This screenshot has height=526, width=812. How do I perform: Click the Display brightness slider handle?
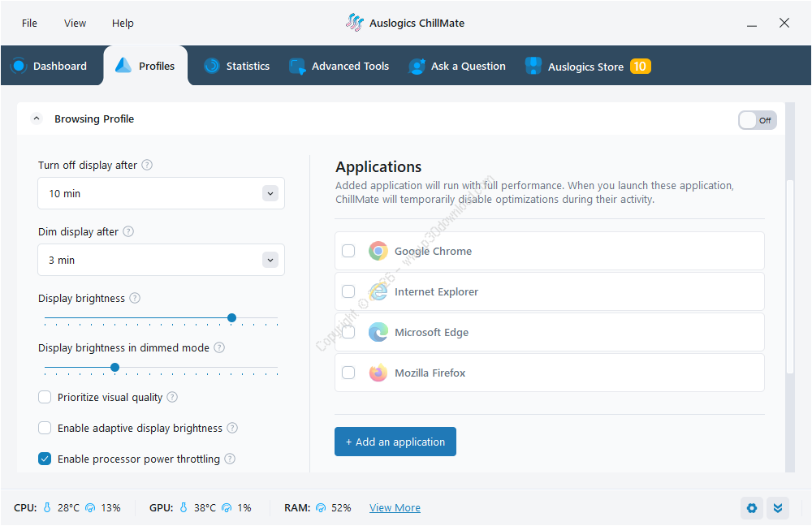(232, 318)
